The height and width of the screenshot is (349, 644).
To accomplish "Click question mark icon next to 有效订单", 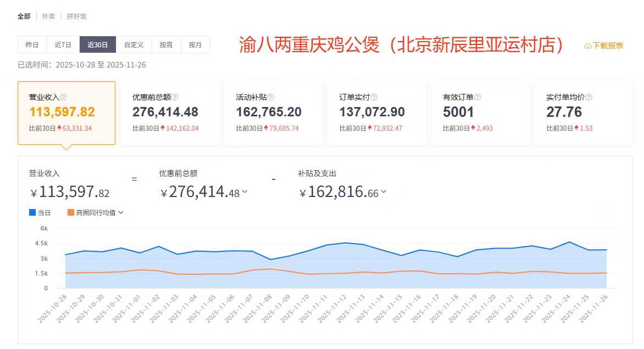I will [477, 97].
